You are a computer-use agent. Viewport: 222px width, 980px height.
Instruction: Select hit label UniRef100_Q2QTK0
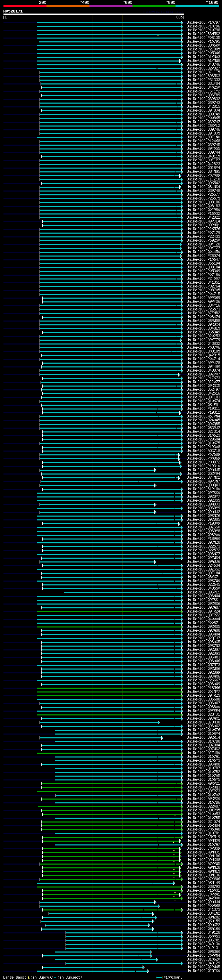tap(203, 971)
